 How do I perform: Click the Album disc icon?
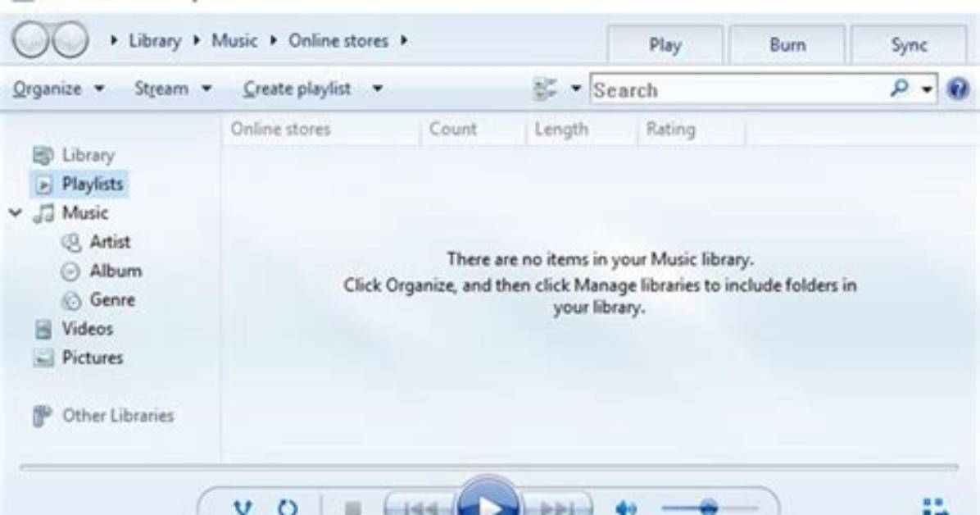70,271
